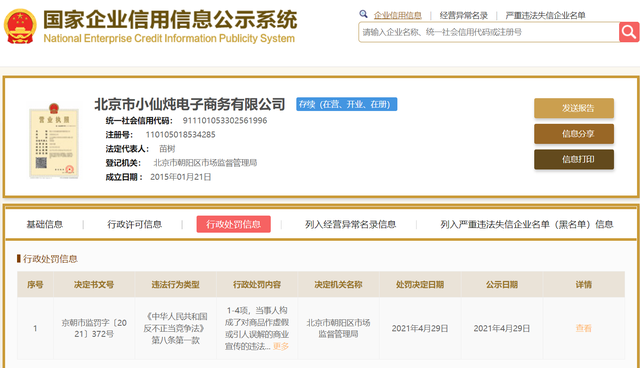
Task: Expand penalty content with 更多 link
Action: [x=281, y=346]
